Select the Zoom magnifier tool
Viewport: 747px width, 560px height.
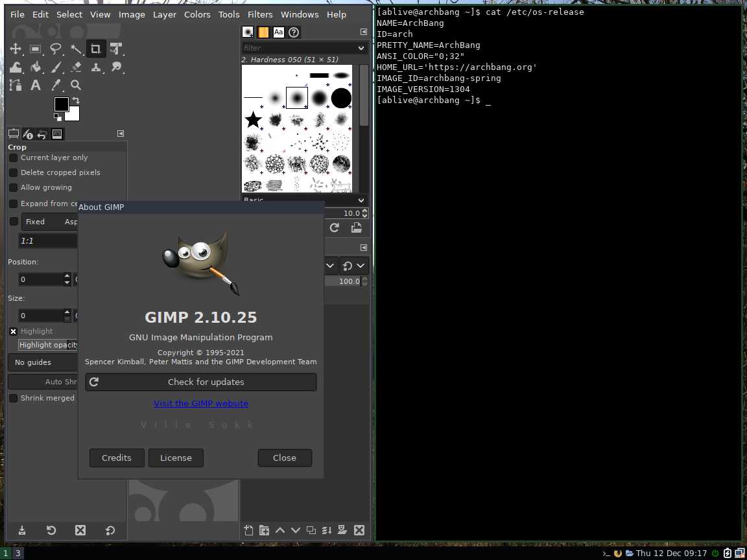76,86
